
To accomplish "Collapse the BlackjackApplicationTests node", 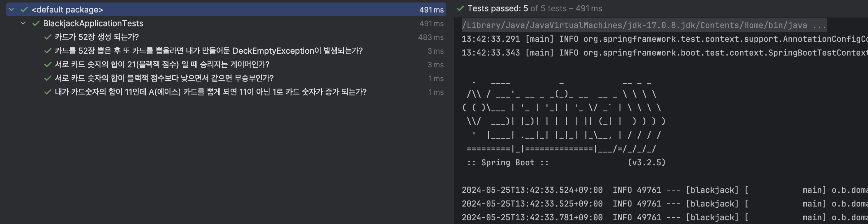I will [22, 24].
